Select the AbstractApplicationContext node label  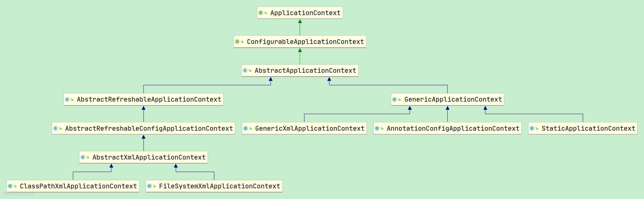point(305,70)
